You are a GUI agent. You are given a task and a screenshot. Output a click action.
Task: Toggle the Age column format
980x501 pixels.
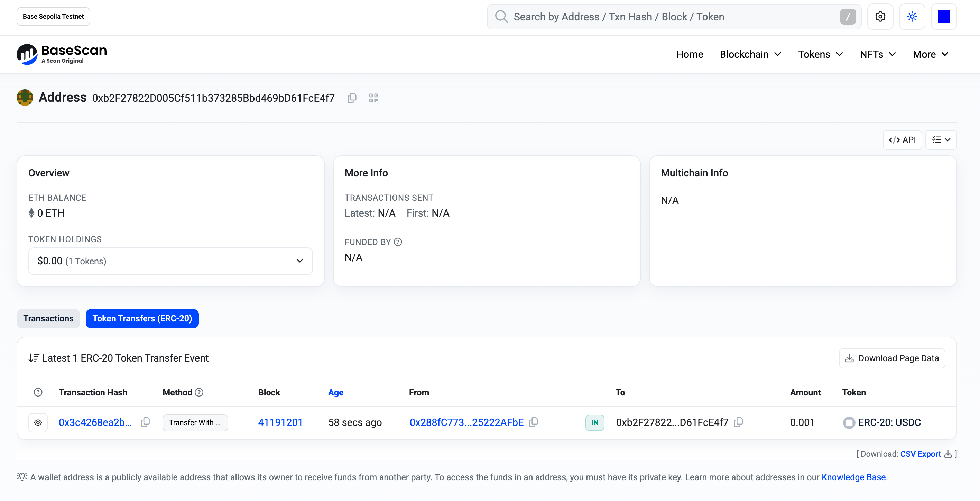coord(335,392)
